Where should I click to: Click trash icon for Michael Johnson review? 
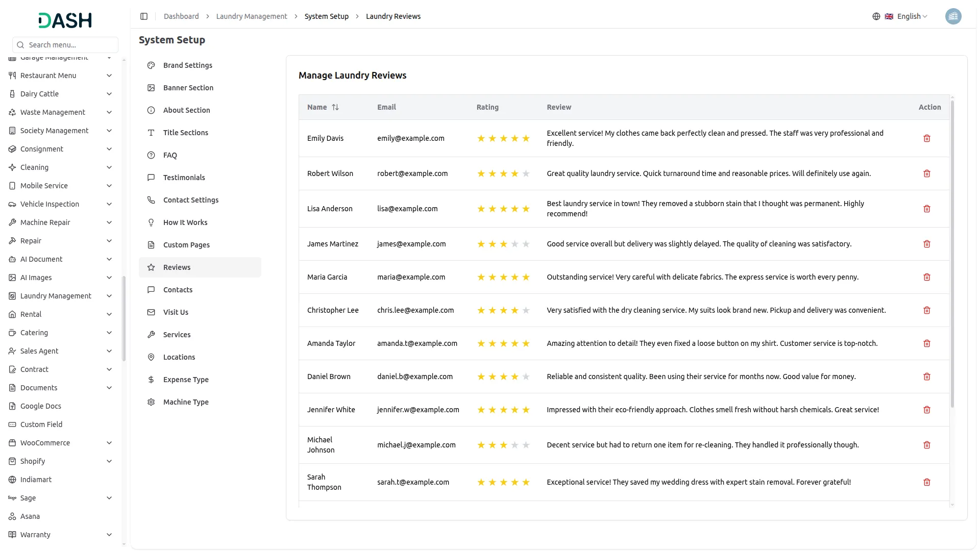(927, 445)
